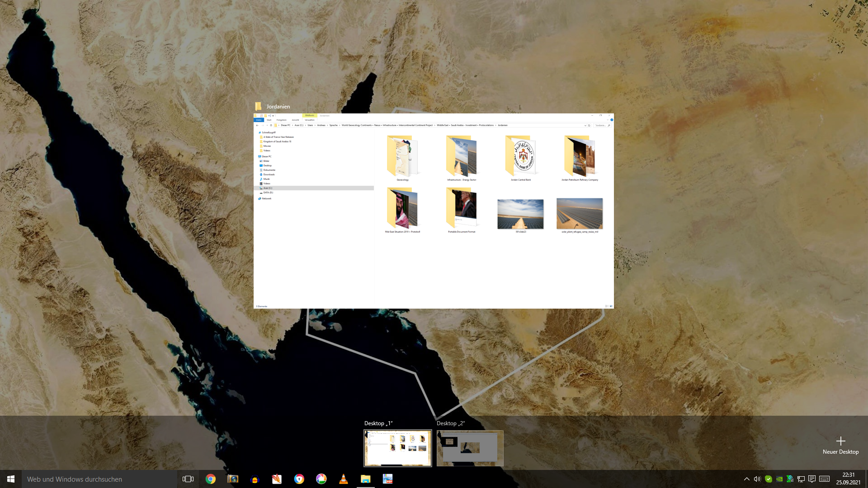Open the network connection tray icon
The width and height of the screenshot is (868, 488).
tap(801, 479)
